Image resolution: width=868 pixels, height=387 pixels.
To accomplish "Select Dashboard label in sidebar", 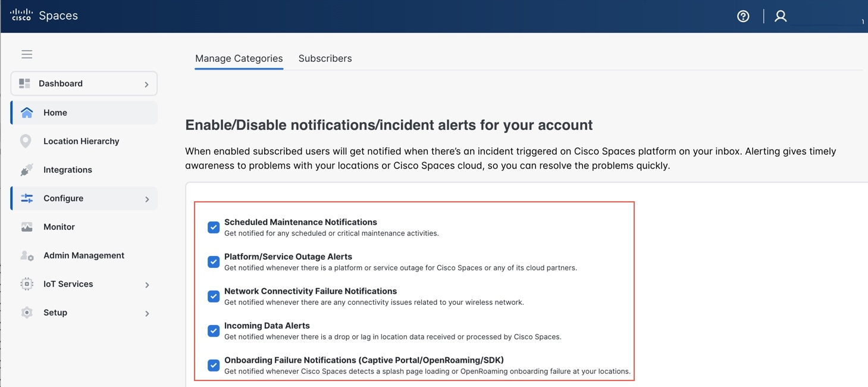I will [61, 83].
